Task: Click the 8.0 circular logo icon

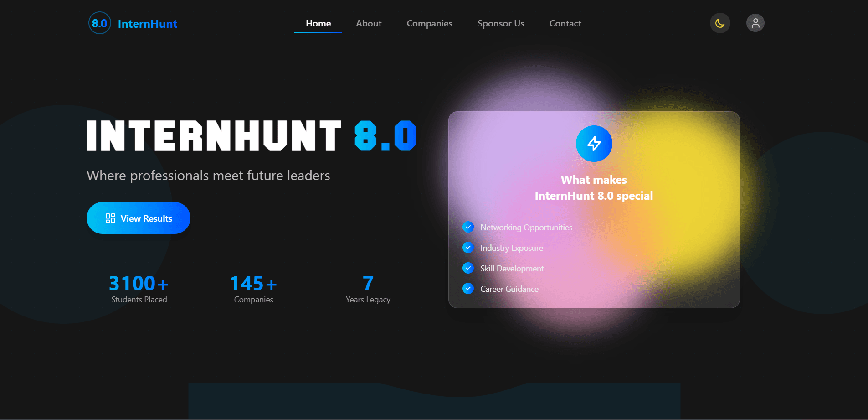Action: tap(100, 23)
